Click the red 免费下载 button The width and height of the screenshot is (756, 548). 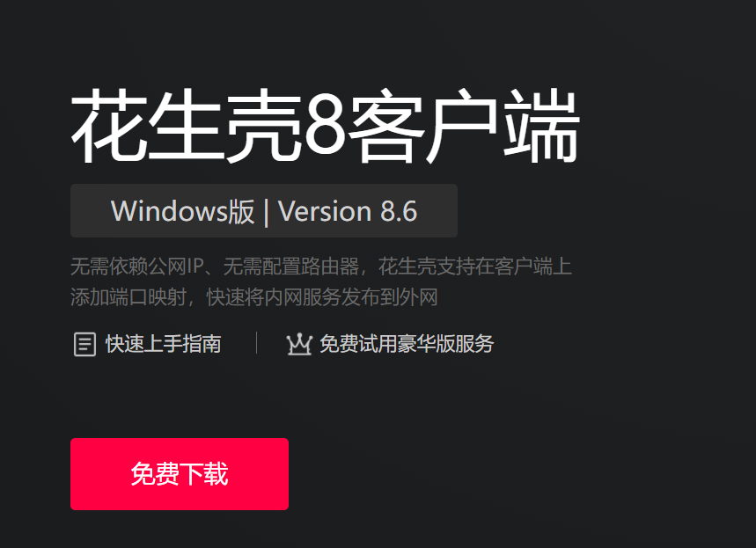tap(180, 474)
